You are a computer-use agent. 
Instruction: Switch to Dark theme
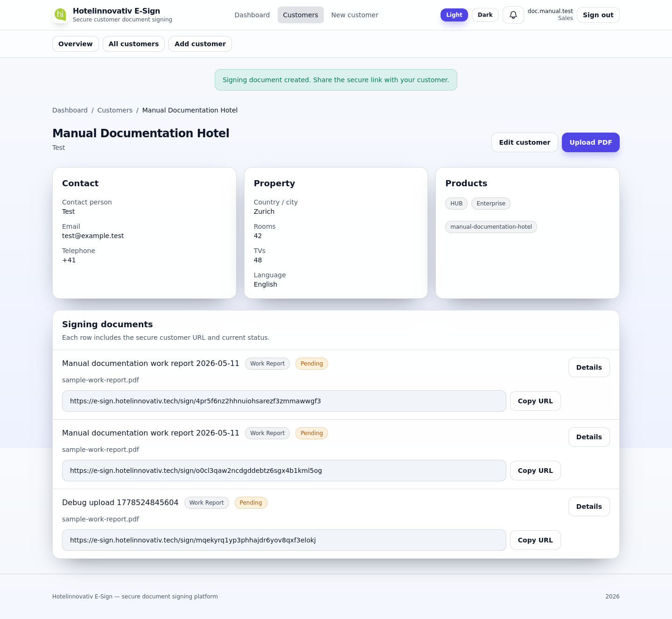pos(485,15)
